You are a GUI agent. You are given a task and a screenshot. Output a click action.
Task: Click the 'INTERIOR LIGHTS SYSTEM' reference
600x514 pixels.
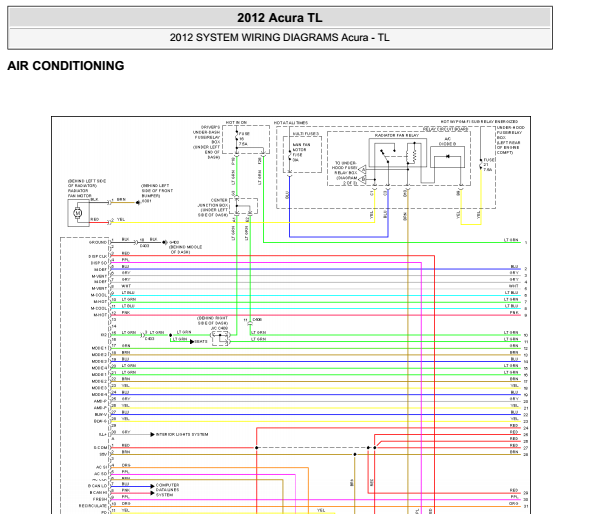point(182,434)
